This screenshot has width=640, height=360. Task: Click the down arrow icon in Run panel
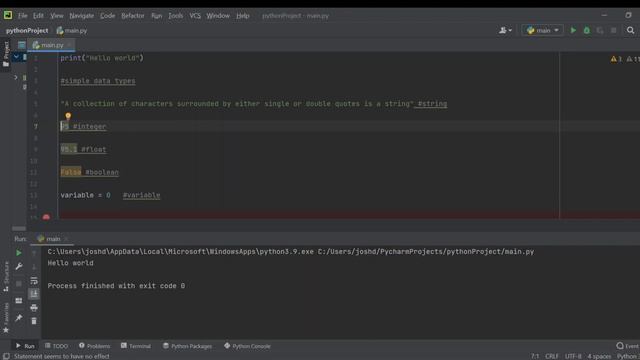tap(34, 267)
